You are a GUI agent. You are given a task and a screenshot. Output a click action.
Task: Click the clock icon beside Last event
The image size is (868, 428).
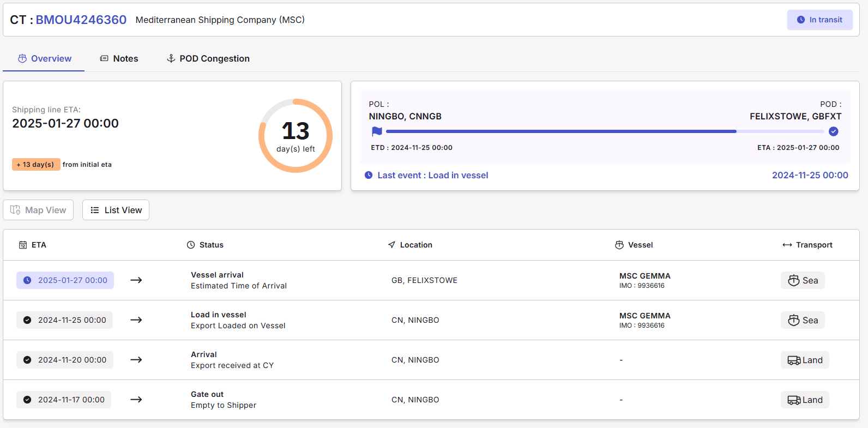click(x=369, y=175)
